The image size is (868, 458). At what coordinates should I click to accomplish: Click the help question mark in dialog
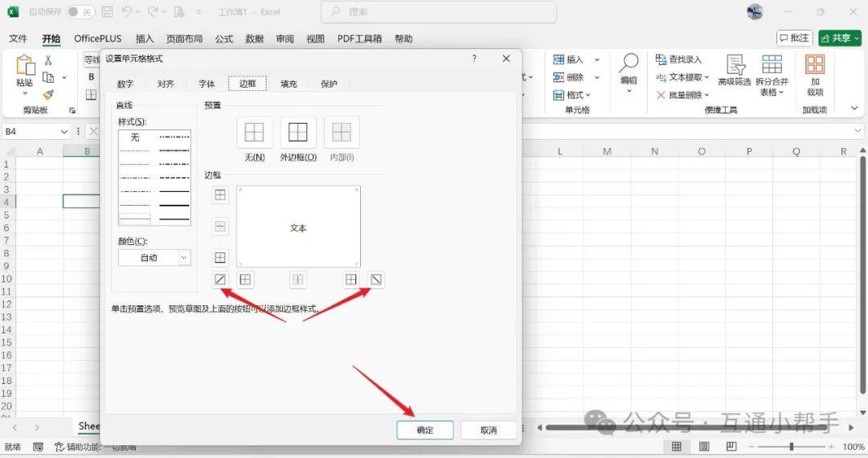[474, 58]
